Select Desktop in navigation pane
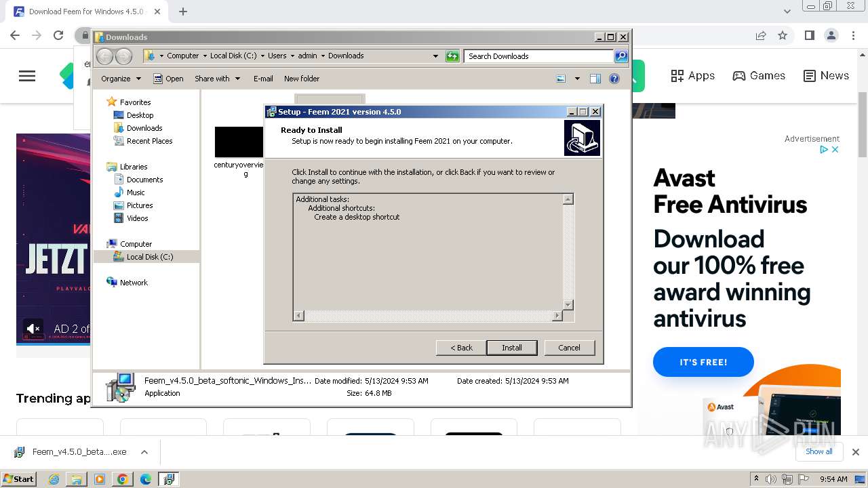 click(x=140, y=115)
